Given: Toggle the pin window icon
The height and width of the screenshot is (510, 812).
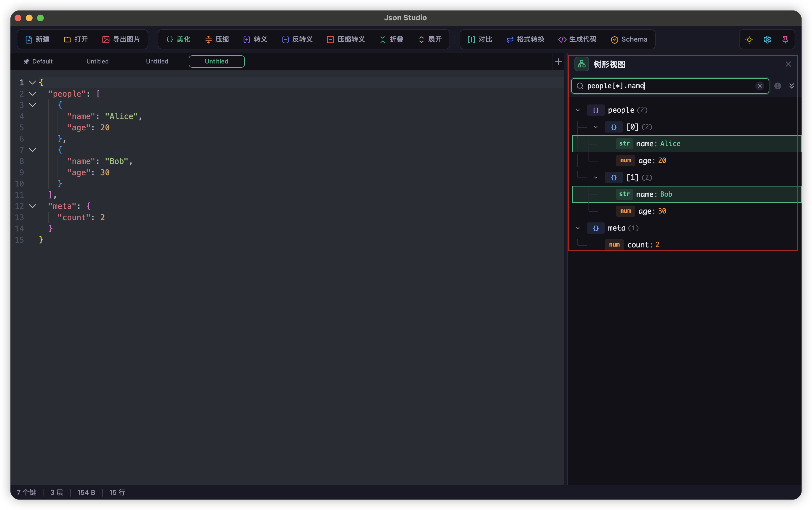Looking at the screenshot, I should 785,39.
